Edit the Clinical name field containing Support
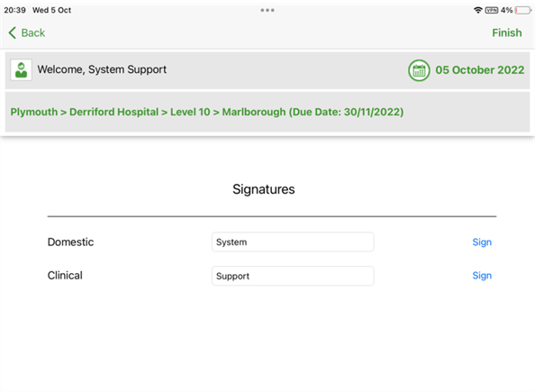 pyautogui.click(x=293, y=276)
